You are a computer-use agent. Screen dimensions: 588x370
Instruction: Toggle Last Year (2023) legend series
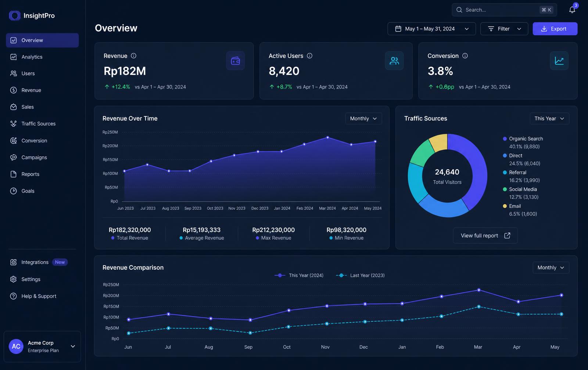pyautogui.click(x=360, y=275)
